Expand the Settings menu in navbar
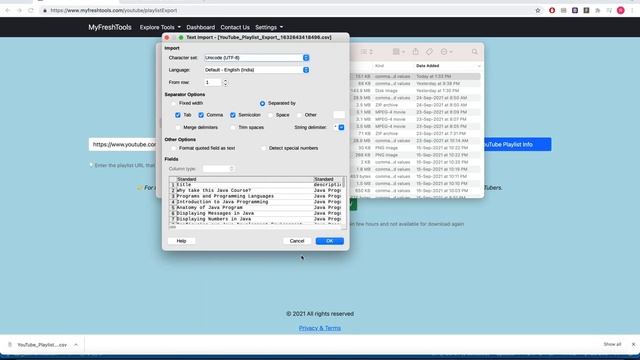The image size is (640, 360). (269, 27)
